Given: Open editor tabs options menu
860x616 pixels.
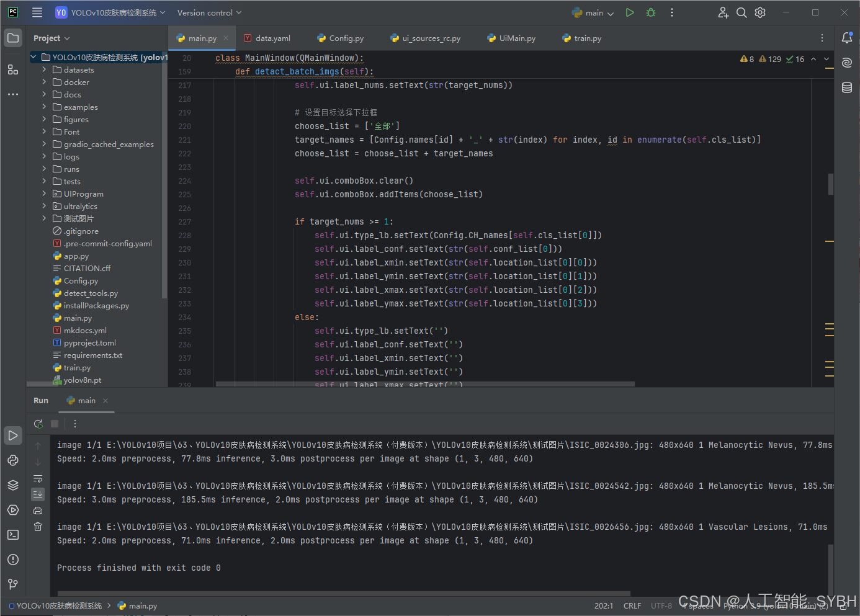Looking at the screenshot, I should coord(822,38).
